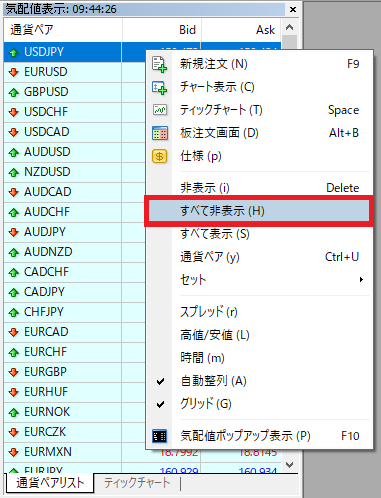
Task: Click the red down arrow next to EURGBP
Action: pos(14,372)
